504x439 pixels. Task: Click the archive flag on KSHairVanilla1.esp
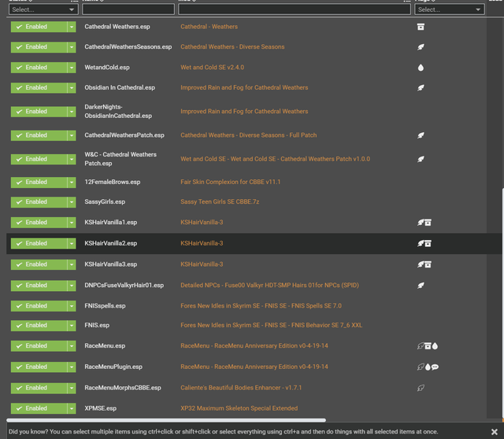click(428, 223)
